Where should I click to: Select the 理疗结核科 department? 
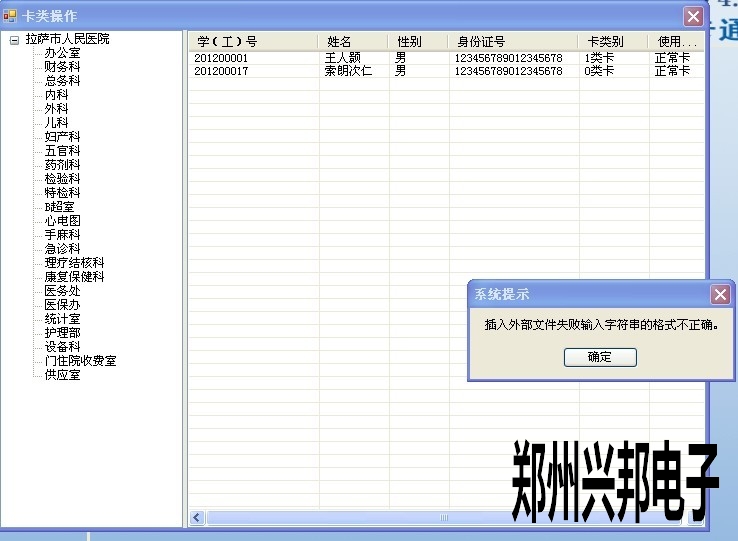[74, 263]
